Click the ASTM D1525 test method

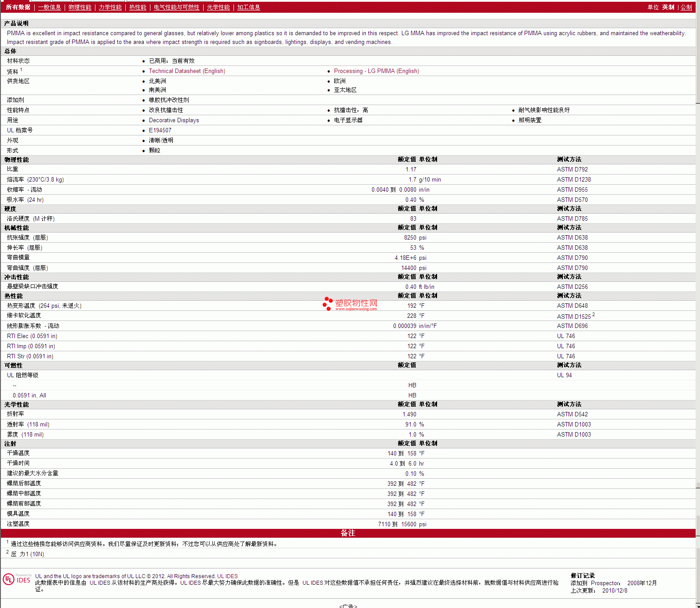point(574,317)
